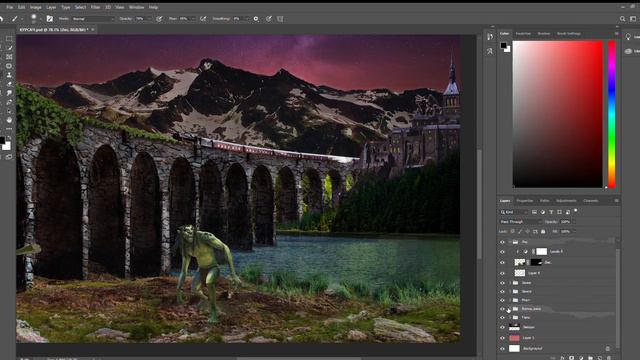
Task: Toggle the brush settings panel icon
Action: (50, 19)
